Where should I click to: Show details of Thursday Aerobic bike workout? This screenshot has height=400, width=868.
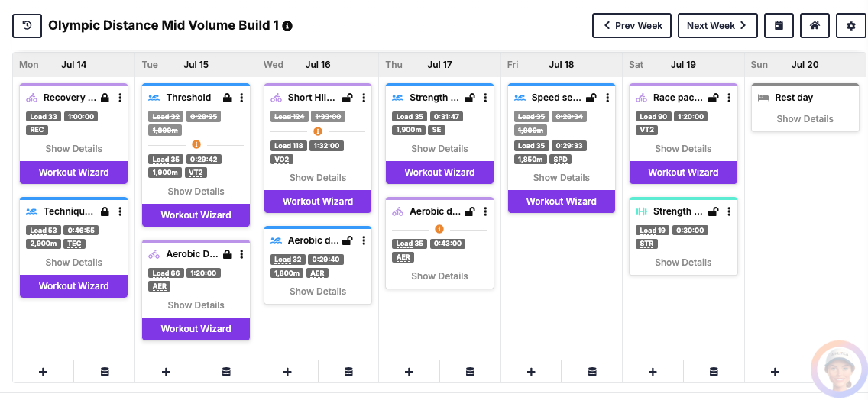[439, 276]
